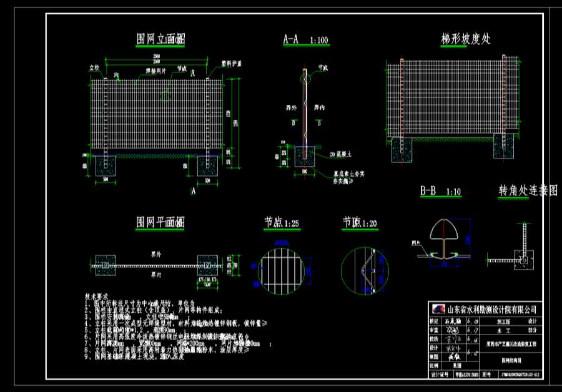Select the 梯形坡度处 heading text
The image size is (562, 392).
pos(465,39)
